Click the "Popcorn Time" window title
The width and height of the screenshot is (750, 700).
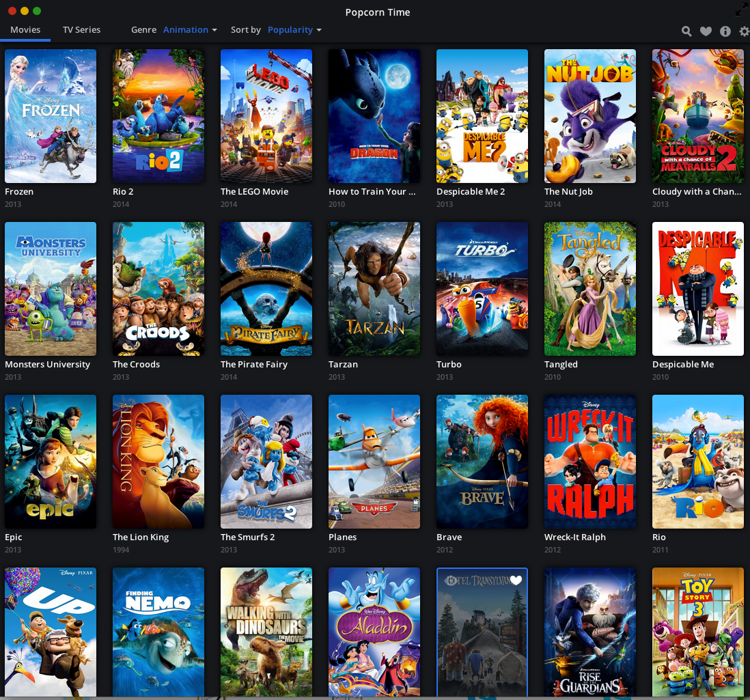(x=378, y=12)
